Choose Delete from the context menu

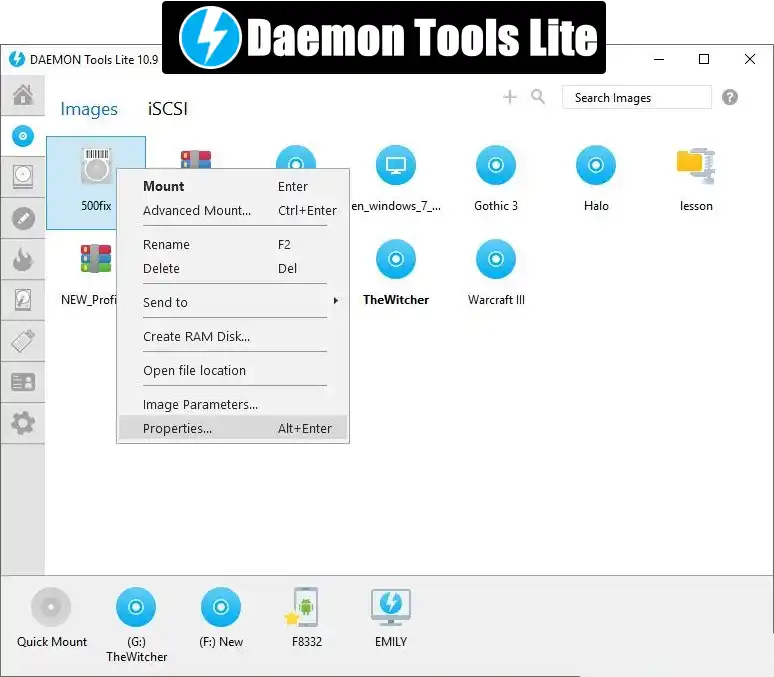click(232, 268)
